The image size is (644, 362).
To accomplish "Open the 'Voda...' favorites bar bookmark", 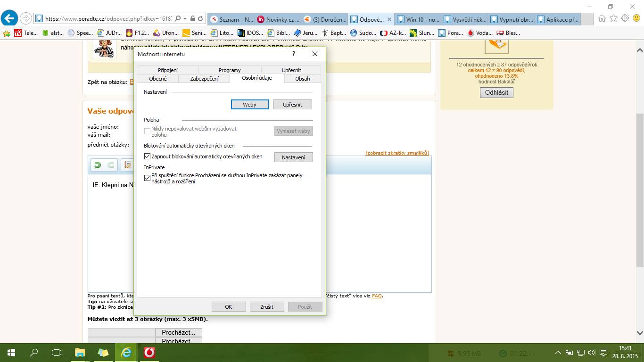I will coord(480,33).
